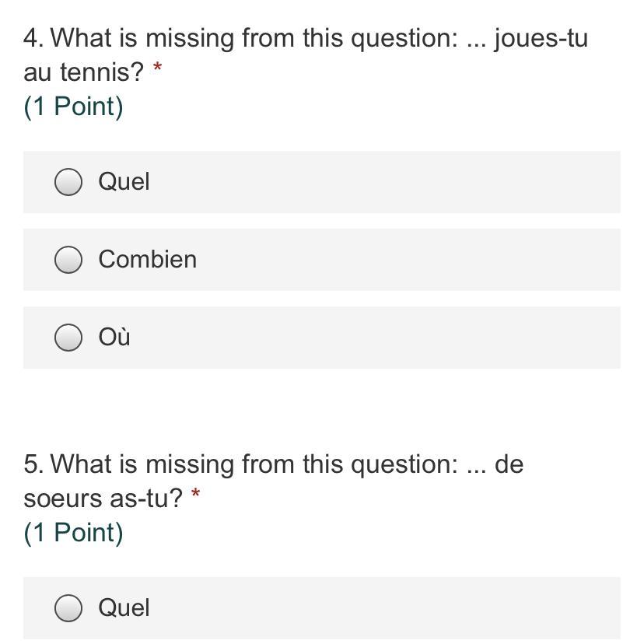This screenshot has width=644, height=644.
Task: Click the required asterisk after 'soeurs as-tu?'
Action: click(x=196, y=495)
